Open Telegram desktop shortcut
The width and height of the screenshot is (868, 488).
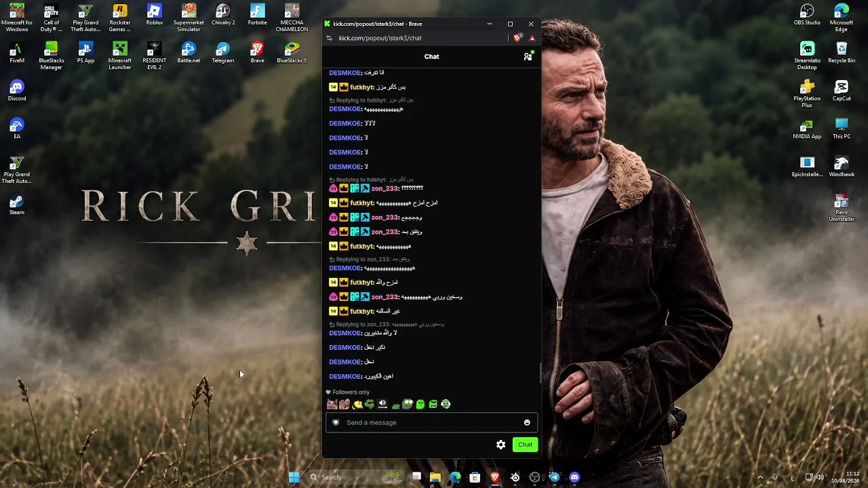(x=223, y=53)
